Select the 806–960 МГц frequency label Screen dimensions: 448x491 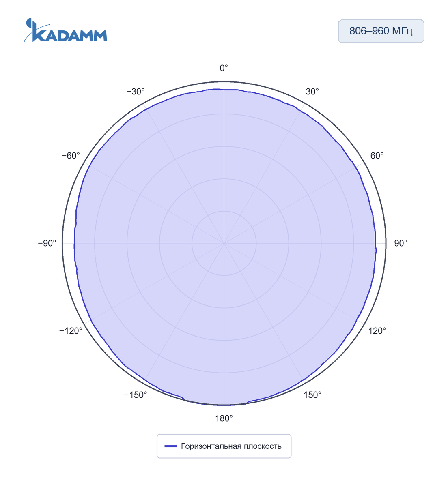point(381,31)
